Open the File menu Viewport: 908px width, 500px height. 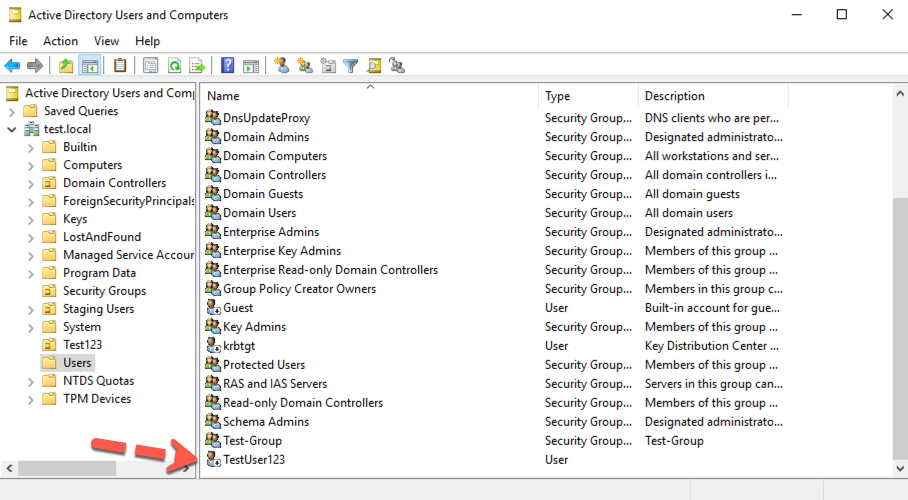[x=18, y=41]
